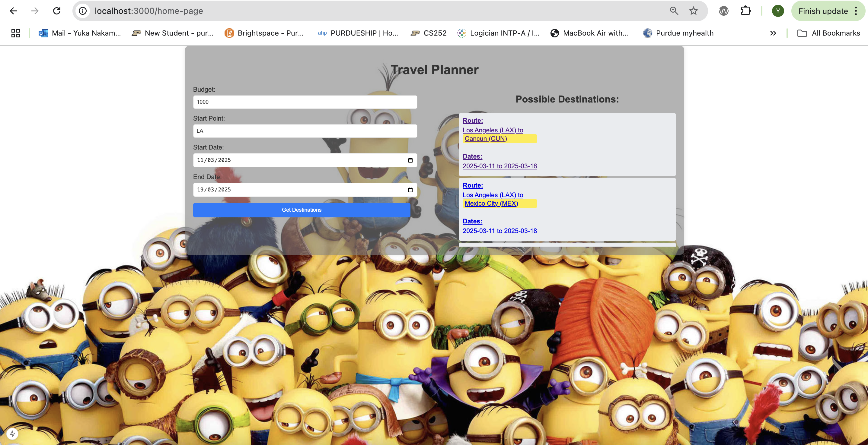The height and width of the screenshot is (445, 868).
Task: Bookmark this page with the star icon
Action: (693, 11)
